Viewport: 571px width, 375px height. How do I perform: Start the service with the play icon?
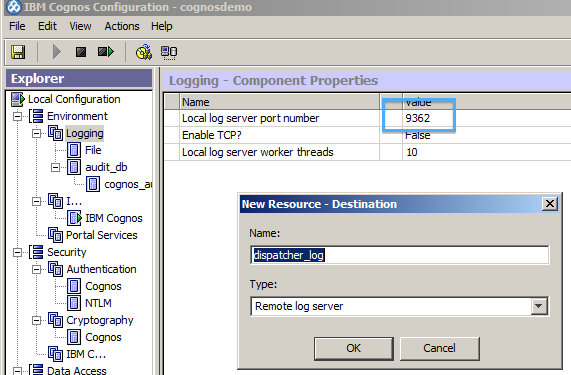pyautogui.click(x=56, y=52)
